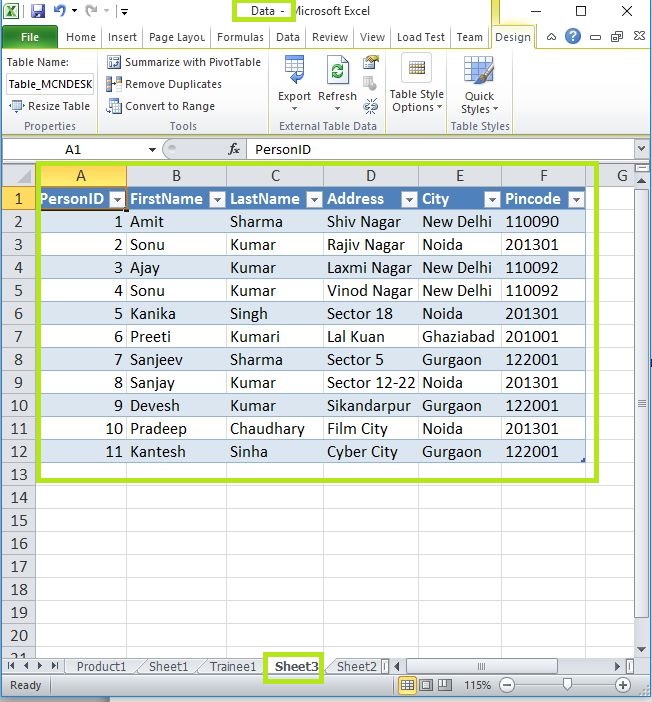The image size is (652, 702).
Task: Go to previous sheet tab arrow
Action: [26, 666]
